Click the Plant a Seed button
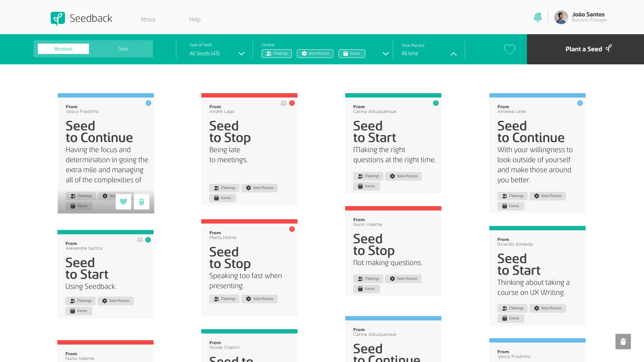Screen dimensions: 644x362 585,49
